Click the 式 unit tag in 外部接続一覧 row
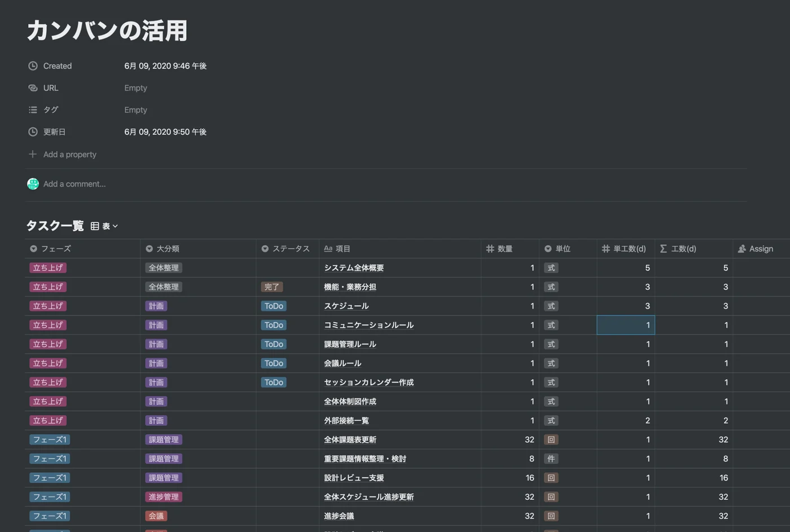 (x=551, y=421)
